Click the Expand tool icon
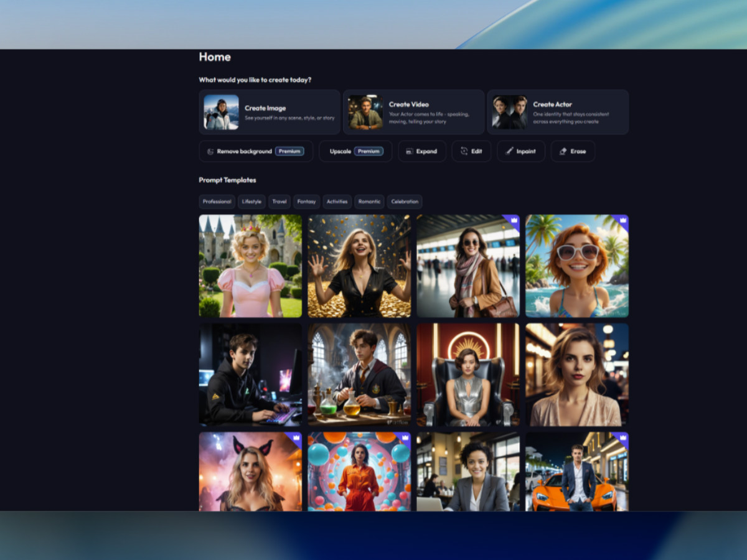747x560 pixels. point(410,151)
